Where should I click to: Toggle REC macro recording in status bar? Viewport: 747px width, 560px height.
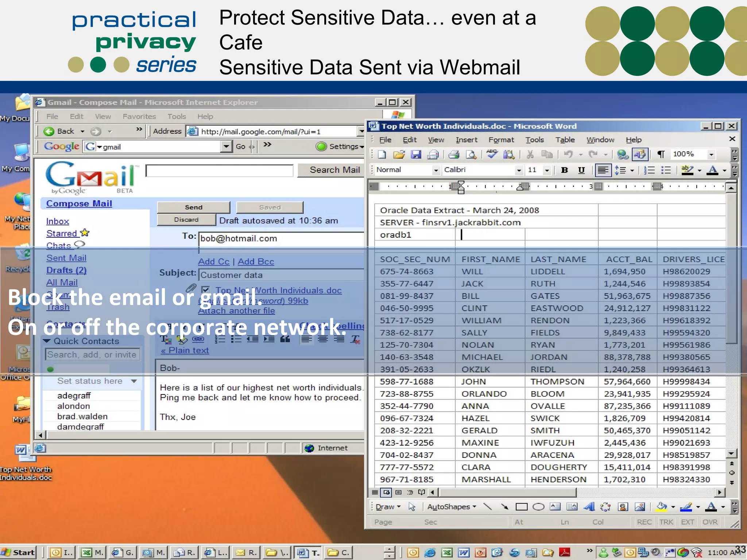click(644, 522)
